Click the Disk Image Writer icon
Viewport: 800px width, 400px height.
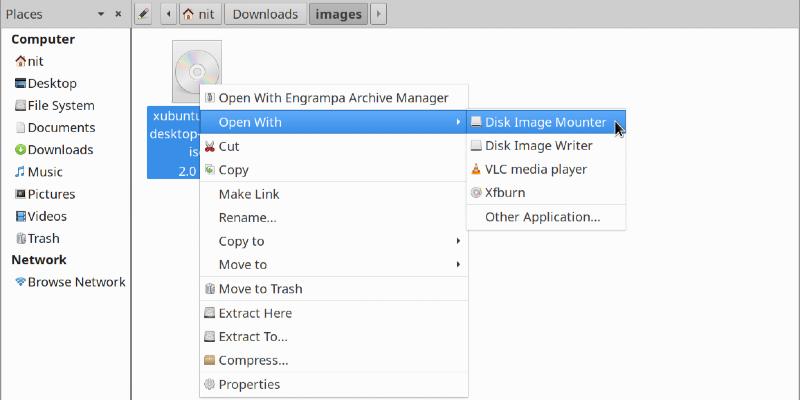click(x=476, y=146)
